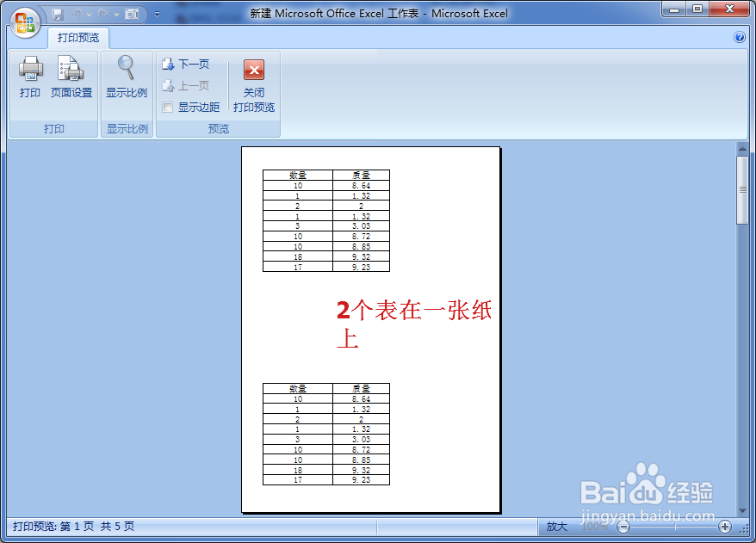The width and height of the screenshot is (756, 543).
Task: Click the Undo icon in quick access toolbar
Action: [x=76, y=15]
